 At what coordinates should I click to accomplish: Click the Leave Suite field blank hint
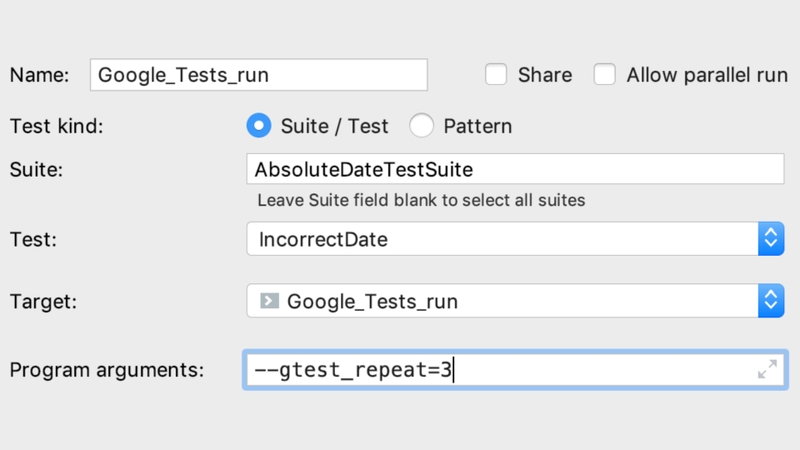tap(421, 200)
